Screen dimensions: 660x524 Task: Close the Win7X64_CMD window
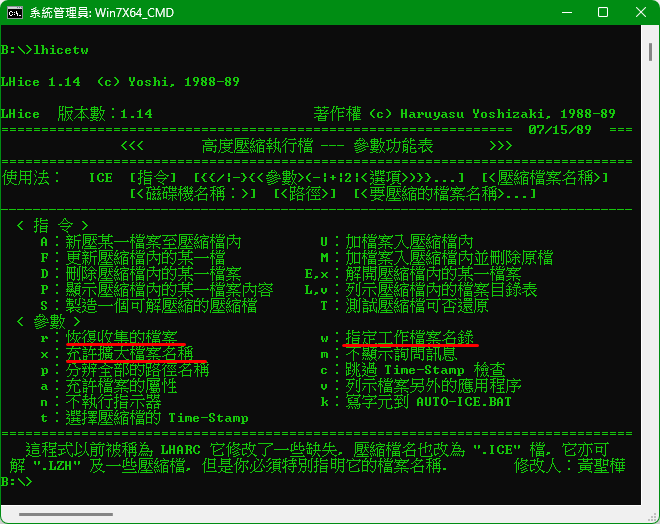[x=641, y=13]
